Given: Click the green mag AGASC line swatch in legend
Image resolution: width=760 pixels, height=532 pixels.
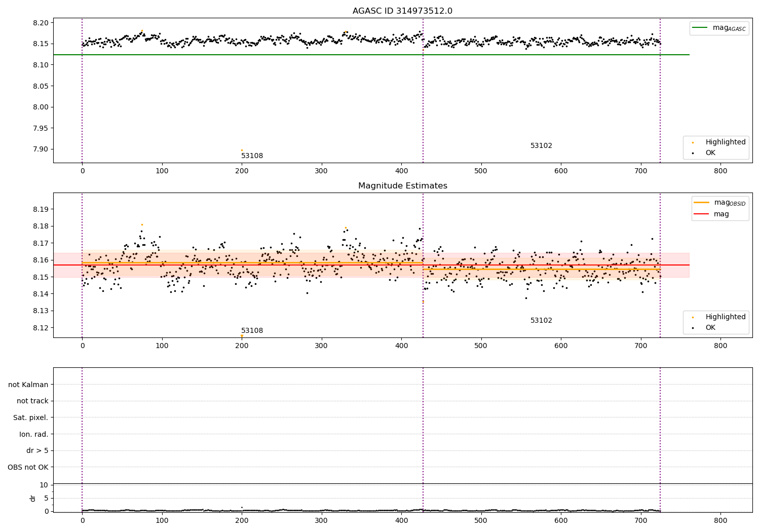Looking at the screenshot, I should [700, 28].
